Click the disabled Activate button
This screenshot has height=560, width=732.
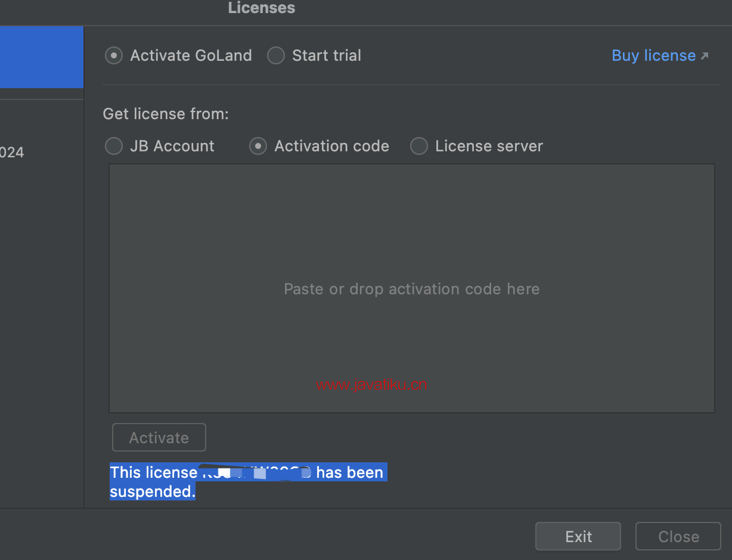click(159, 437)
